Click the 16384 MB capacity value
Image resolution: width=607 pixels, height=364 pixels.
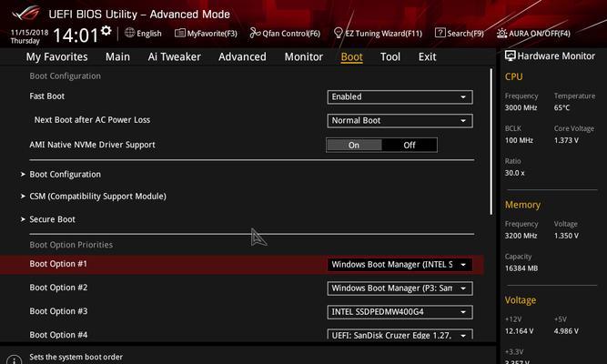pyautogui.click(x=521, y=268)
